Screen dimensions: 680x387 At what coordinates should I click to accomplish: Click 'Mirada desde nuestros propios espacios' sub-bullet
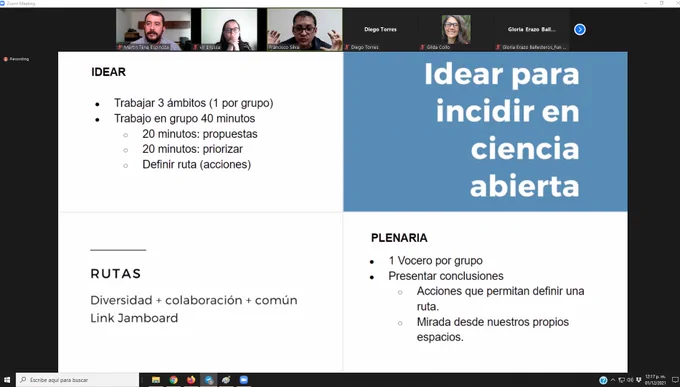(493, 329)
